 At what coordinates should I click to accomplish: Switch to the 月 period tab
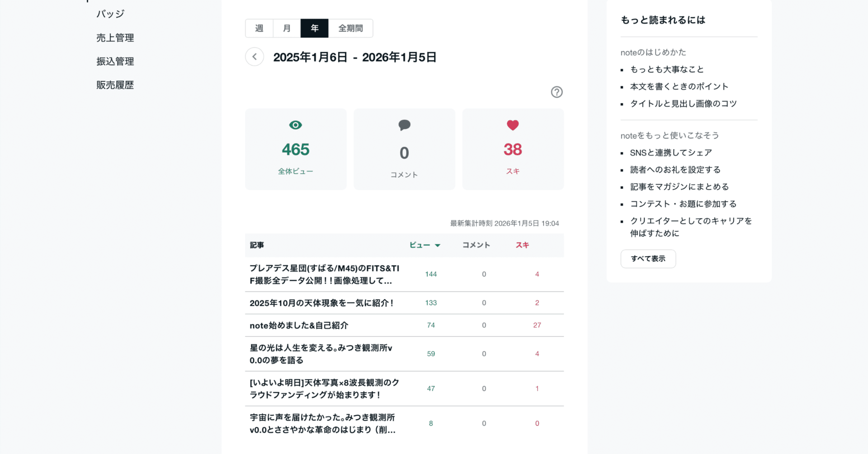tap(287, 28)
